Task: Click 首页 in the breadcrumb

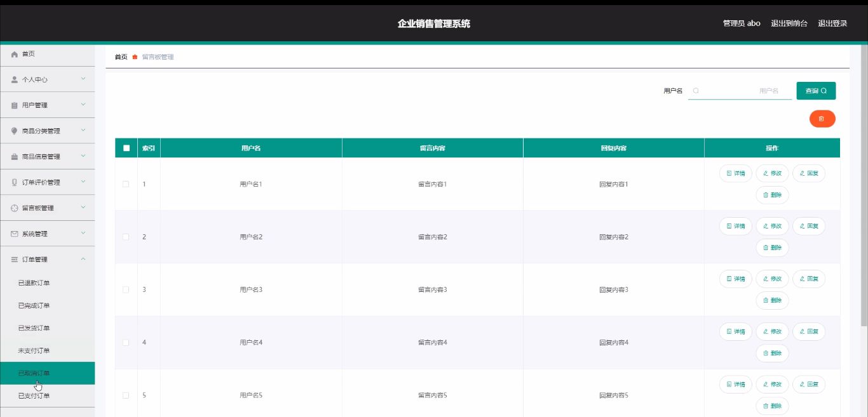Action: pyautogui.click(x=121, y=57)
